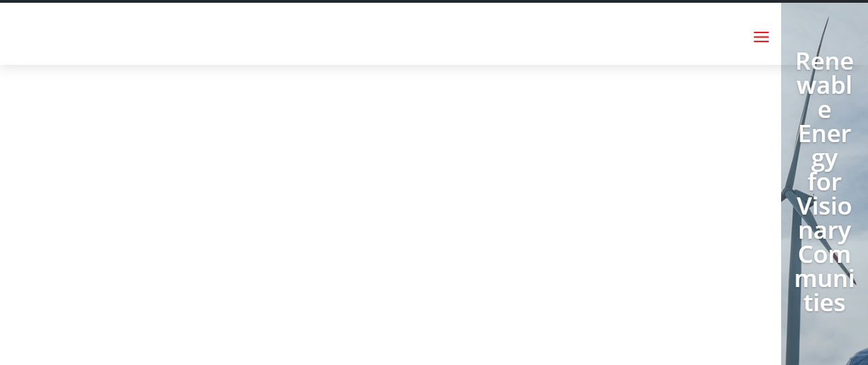Click the word "Energy" in the hero heading
868x365 pixels.
pos(825,146)
